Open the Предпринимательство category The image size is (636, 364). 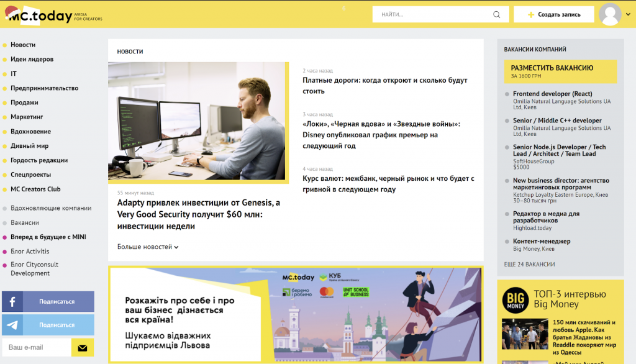coord(45,88)
